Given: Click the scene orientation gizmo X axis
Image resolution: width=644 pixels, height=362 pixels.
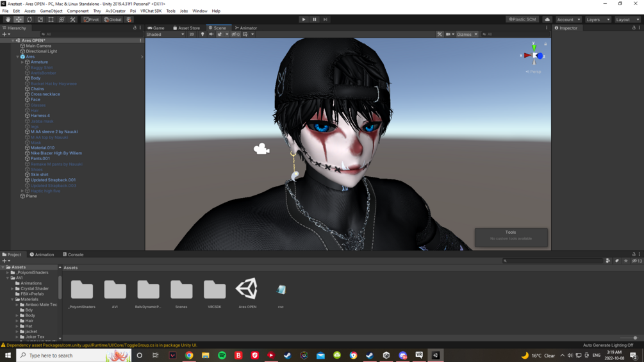Looking at the screenshot, I should pos(527,55).
